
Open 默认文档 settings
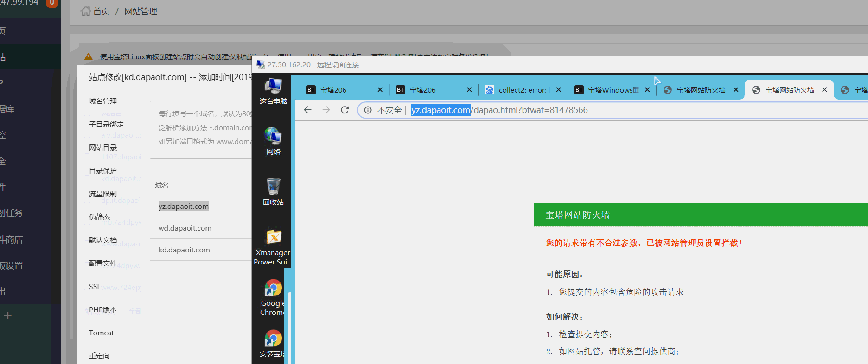point(103,240)
